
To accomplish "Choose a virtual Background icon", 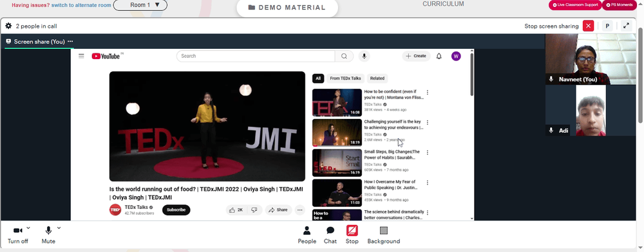I will pos(384,230).
